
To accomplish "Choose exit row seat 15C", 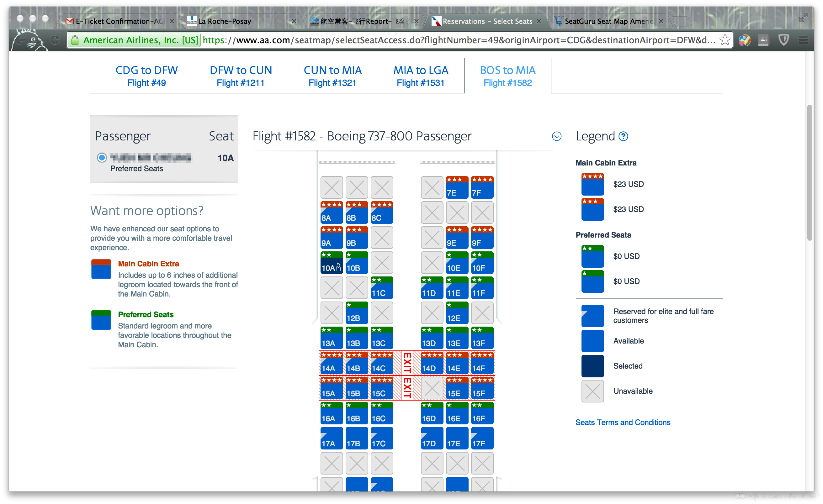I will point(381,388).
